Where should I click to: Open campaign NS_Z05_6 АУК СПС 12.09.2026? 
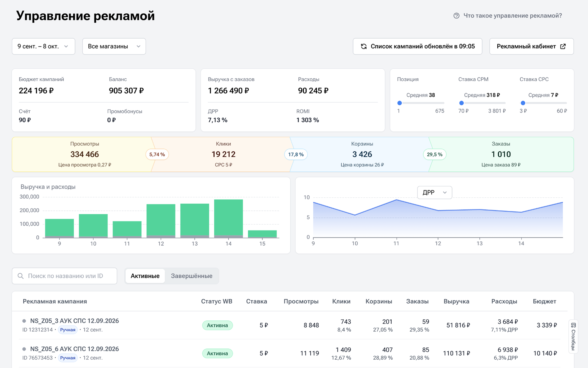click(75, 349)
